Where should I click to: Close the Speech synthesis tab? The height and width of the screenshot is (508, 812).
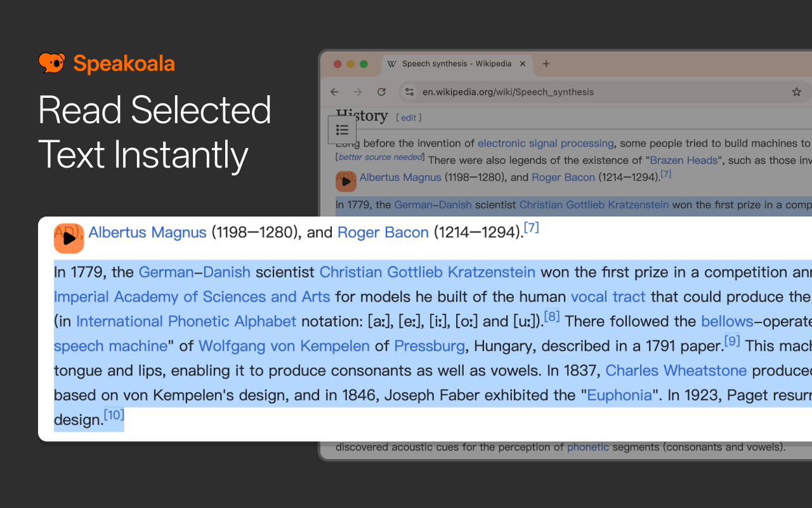522,63
